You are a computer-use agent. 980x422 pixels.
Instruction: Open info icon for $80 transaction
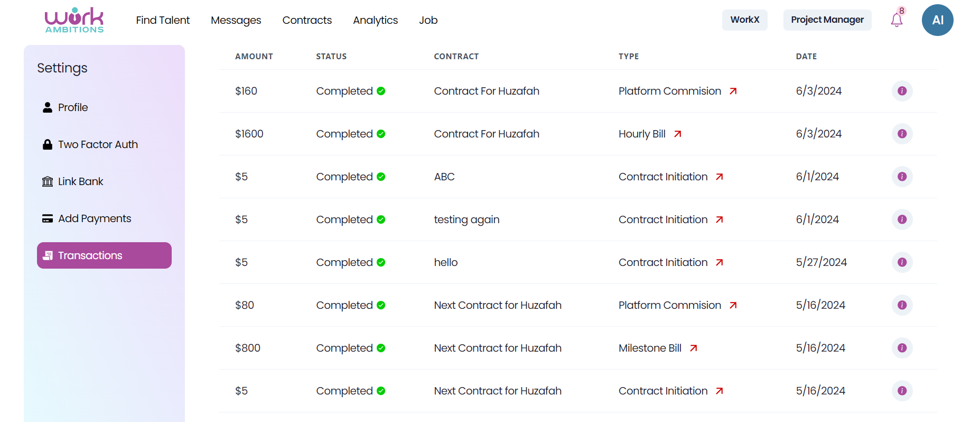tap(902, 305)
